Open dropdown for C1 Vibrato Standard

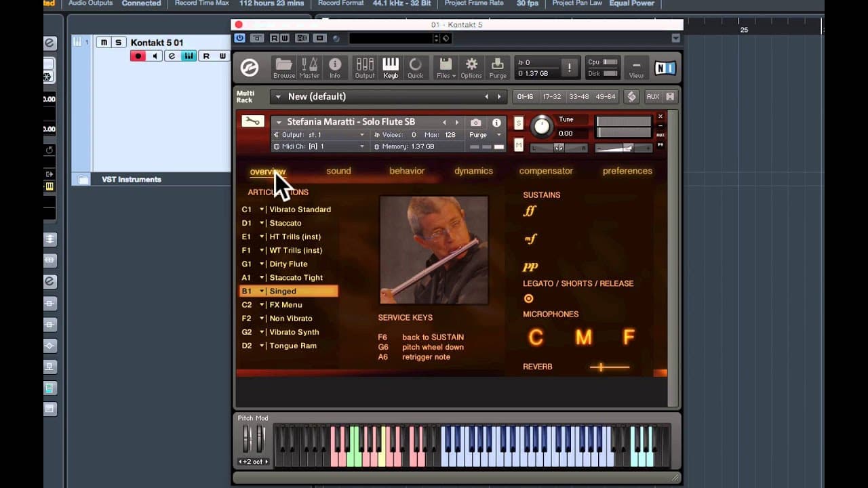(262, 209)
